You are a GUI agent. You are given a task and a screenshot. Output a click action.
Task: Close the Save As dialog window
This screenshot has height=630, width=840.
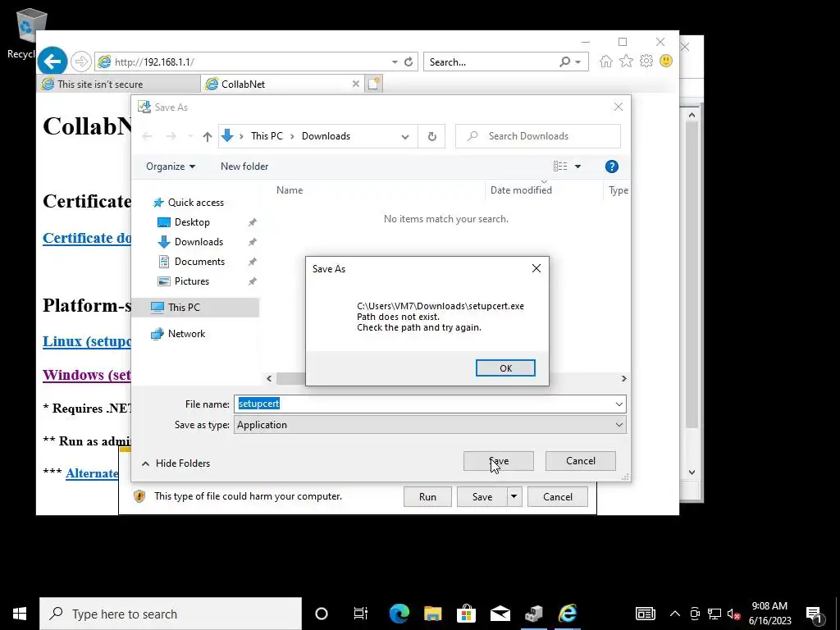pos(619,107)
